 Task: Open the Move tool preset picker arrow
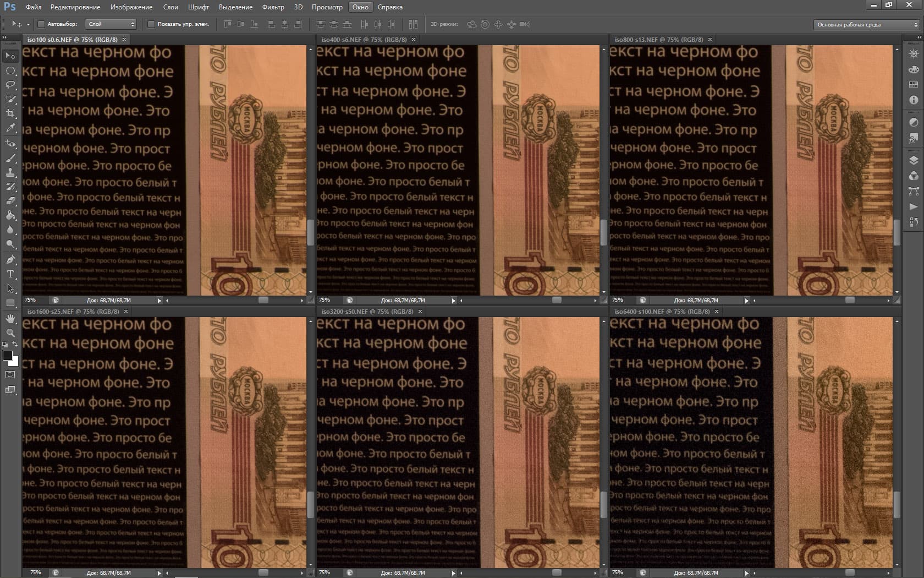point(28,25)
